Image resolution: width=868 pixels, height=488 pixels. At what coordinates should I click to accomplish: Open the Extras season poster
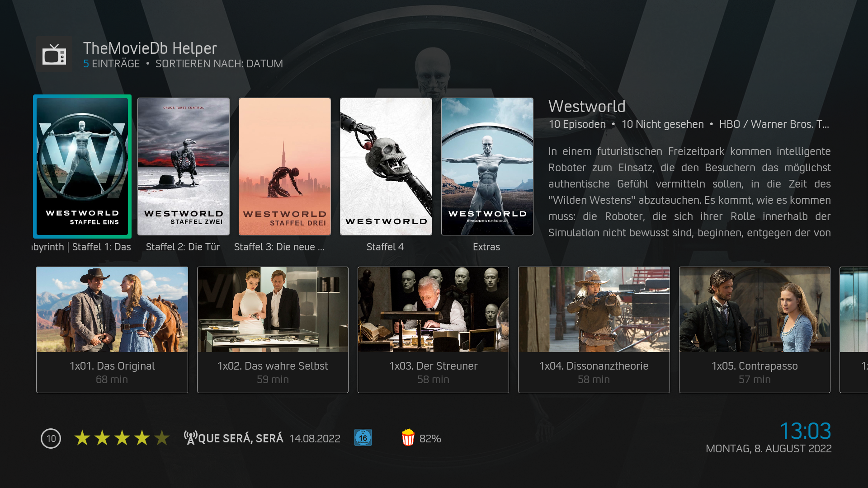click(487, 166)
